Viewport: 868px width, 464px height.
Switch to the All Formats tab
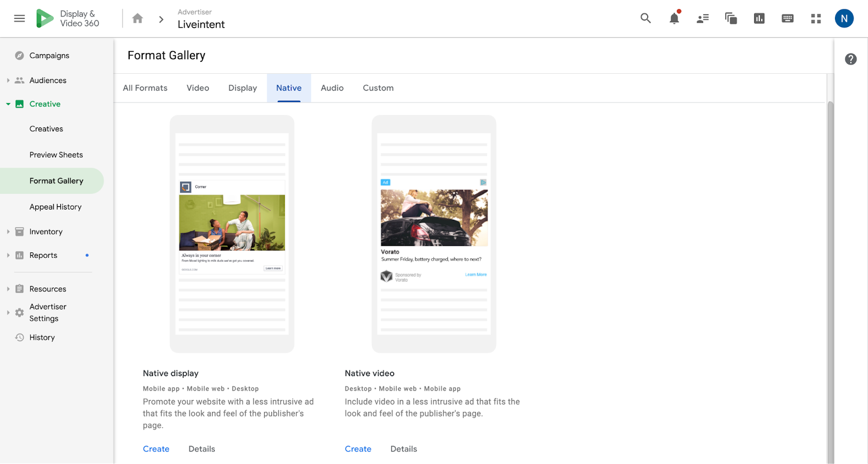click(x=145, y=88)
